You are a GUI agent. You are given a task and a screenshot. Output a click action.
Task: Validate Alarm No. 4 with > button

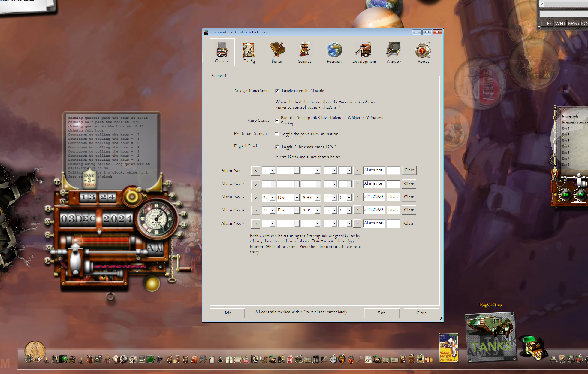tap(357, 209)
